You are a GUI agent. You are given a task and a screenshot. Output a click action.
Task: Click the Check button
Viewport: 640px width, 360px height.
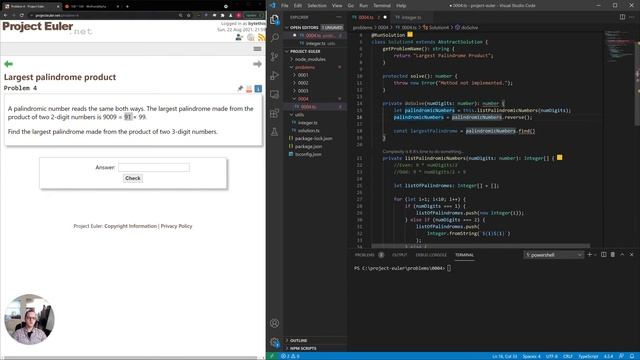click(x=133, y=178)
